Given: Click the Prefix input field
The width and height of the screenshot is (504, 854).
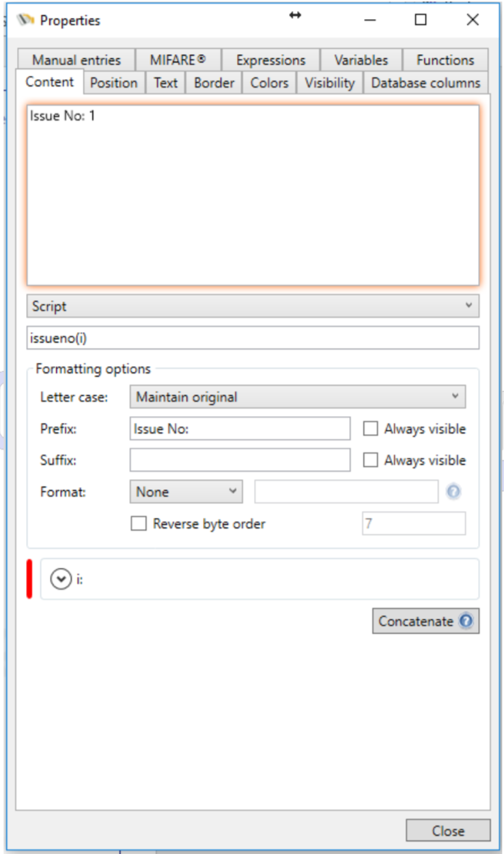Looking at the screenshot, I should click(x=240, y=429).
